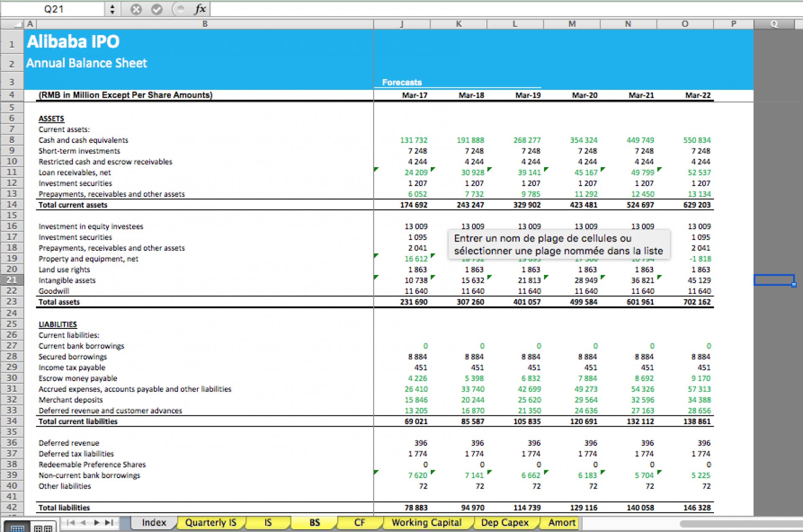Click the 'Total assets' label

pos(59,302)
